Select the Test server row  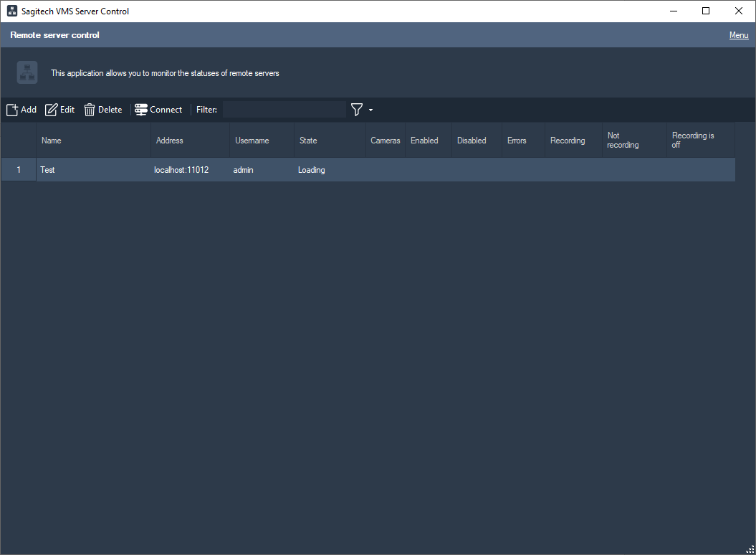point(93,170)
